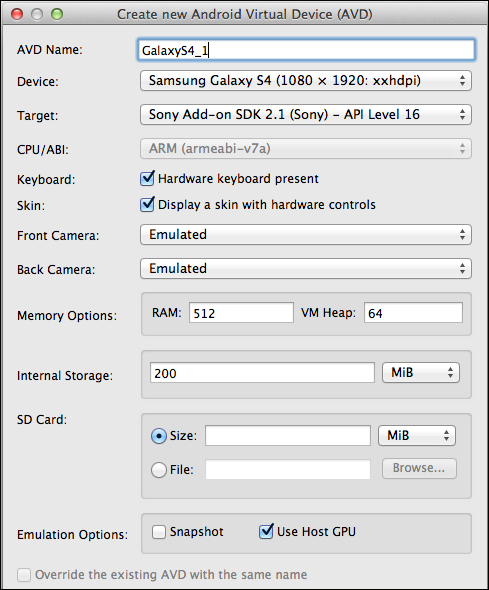
Task: Click the green zoom window button
Action: pos(57,14)
